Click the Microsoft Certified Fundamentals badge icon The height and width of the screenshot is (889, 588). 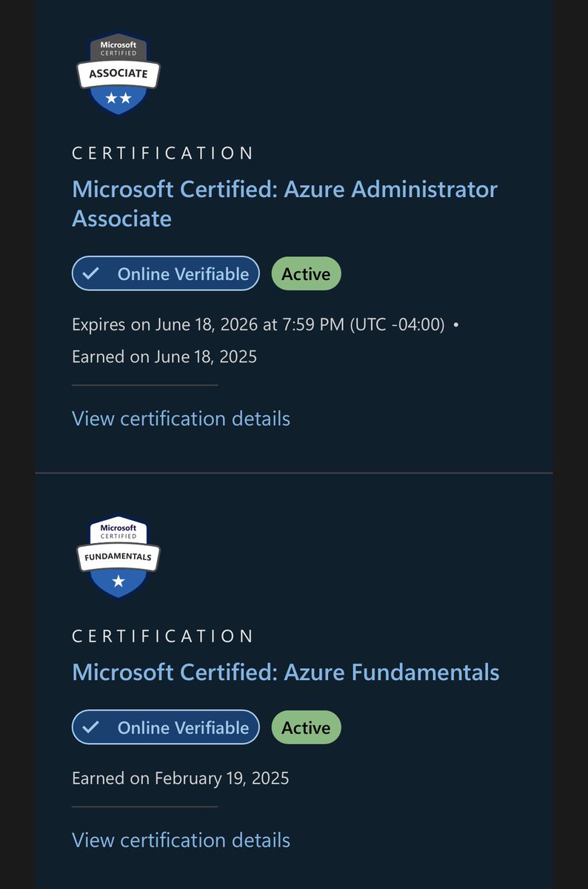(x=118, y=556)
